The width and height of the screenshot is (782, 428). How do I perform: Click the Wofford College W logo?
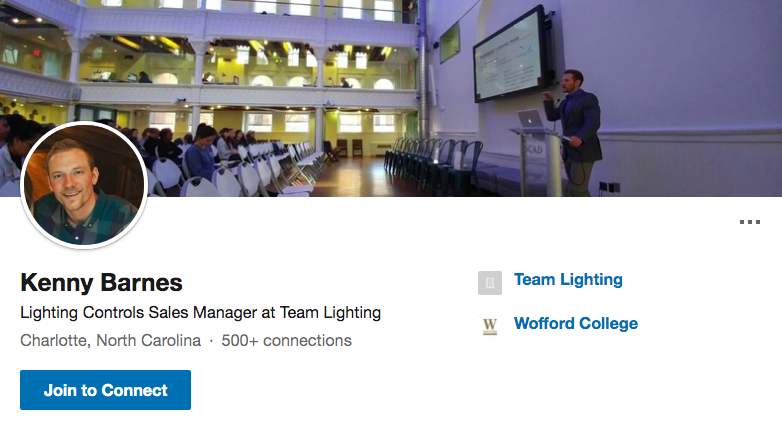[x=490, y=327]
